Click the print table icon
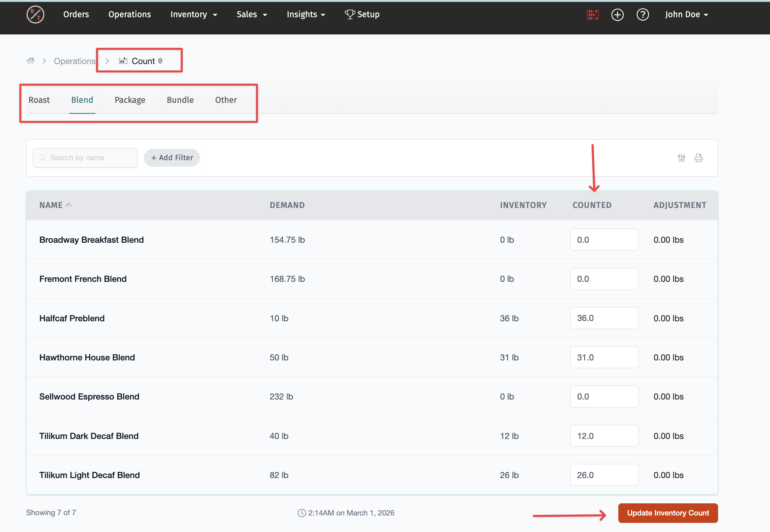The height and width of the screenshot is (532, 770). coord(699,158)
